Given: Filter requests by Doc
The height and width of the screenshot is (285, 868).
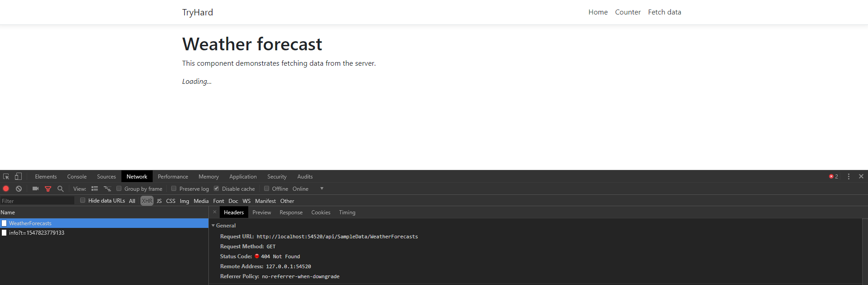Looking at the screenshot, I should click(233, 201).
